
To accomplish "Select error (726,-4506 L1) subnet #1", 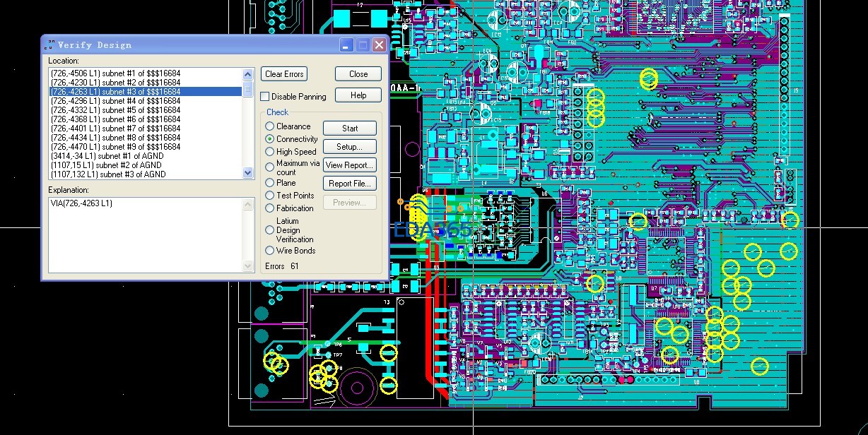I will [145, 73].
